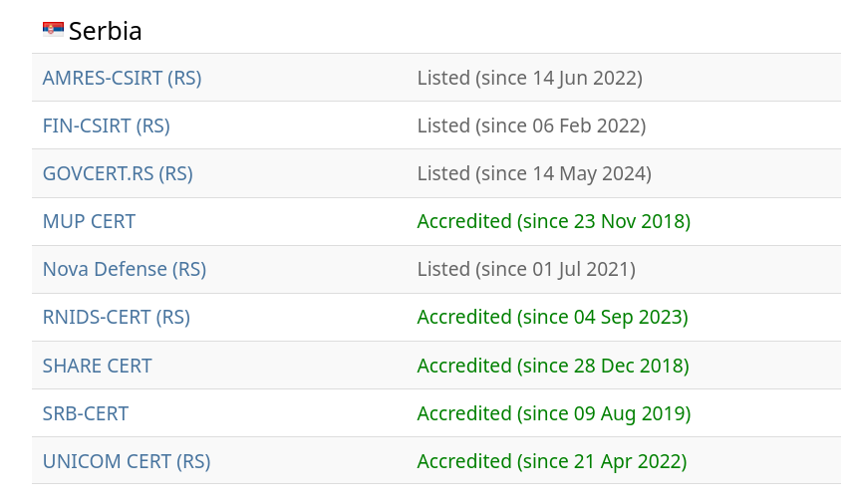The height and width of the screenshot is (504, 855).
Task: Select the SHARE CERT link
Action: [x=97, y=366]
